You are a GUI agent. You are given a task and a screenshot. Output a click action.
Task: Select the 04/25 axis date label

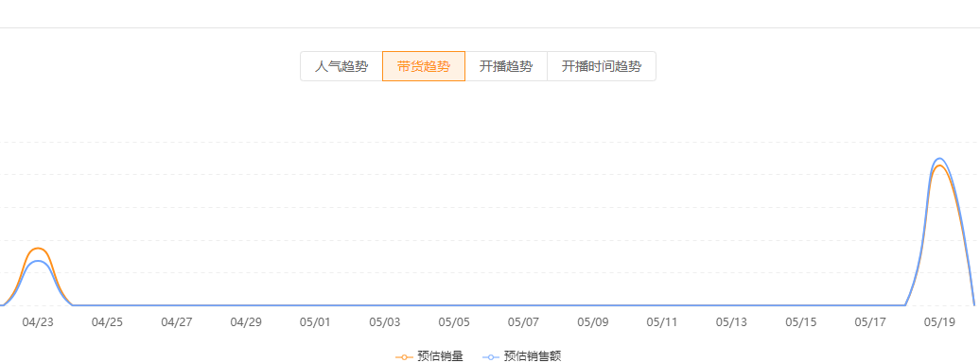pos(108,322)
